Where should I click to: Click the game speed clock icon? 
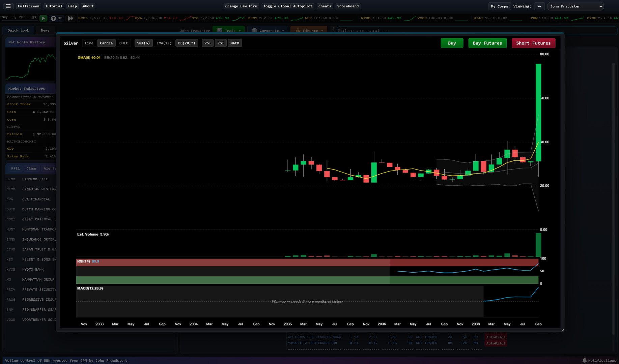pyautogui.click(x=53, y=18)
